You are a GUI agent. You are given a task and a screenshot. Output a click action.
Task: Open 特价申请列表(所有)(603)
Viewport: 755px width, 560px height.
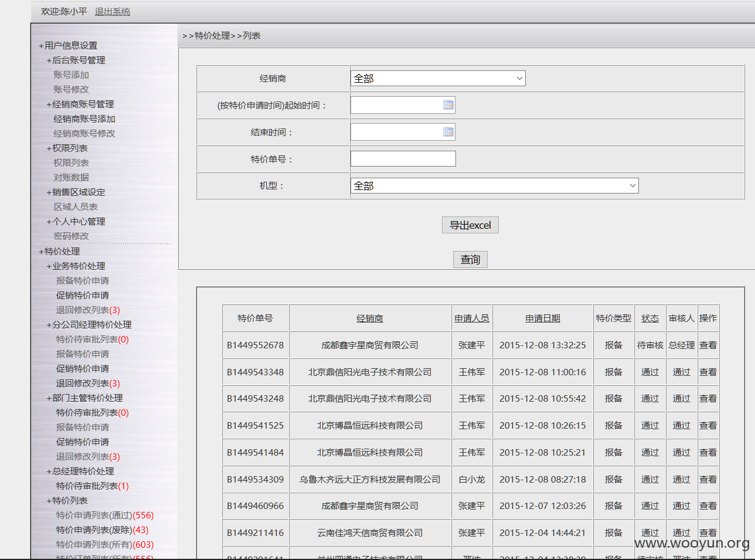point(105,544)
